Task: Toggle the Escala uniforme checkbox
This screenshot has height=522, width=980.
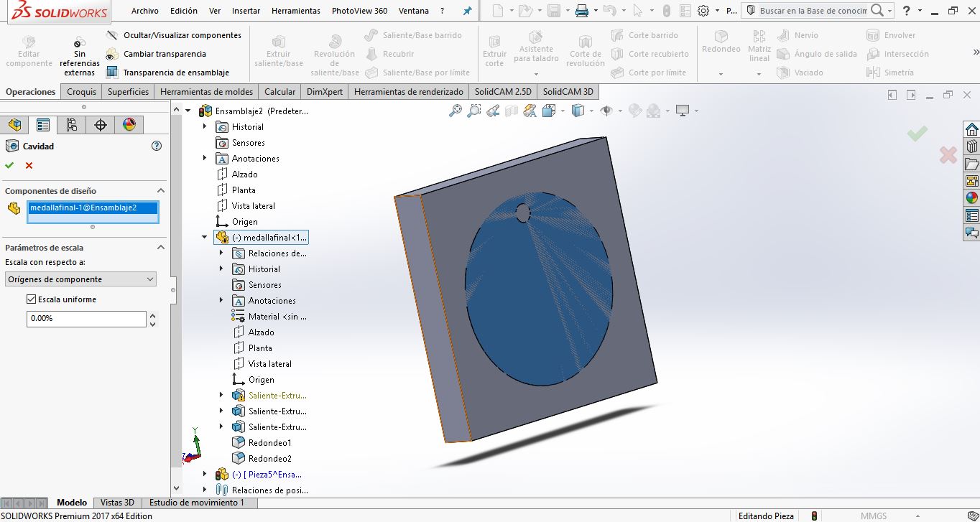Action: [x=31, y=299]
